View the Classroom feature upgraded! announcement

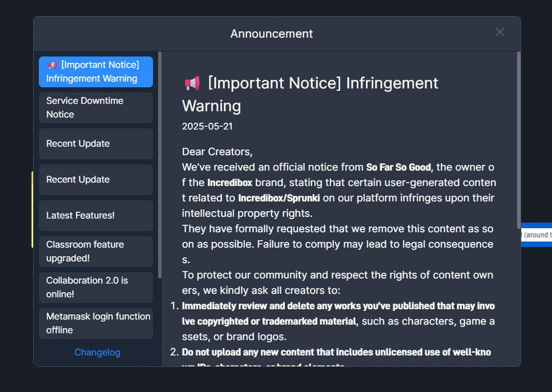(x=96, y=252)
